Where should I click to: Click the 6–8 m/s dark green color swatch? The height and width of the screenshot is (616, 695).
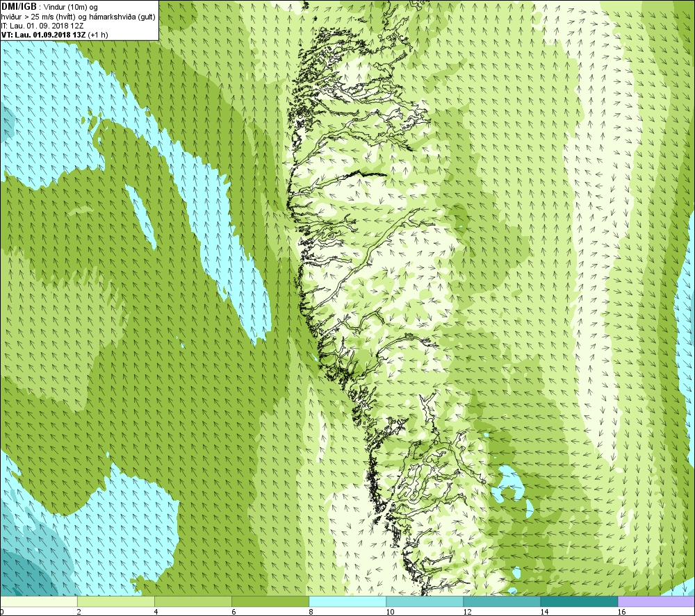(x=270, y=601)
